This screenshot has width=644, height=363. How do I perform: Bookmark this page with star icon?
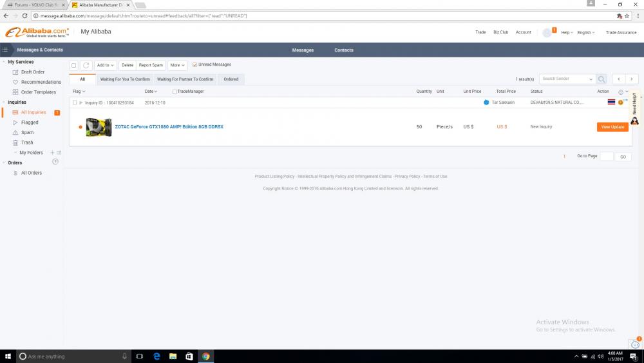coord(627,16)
